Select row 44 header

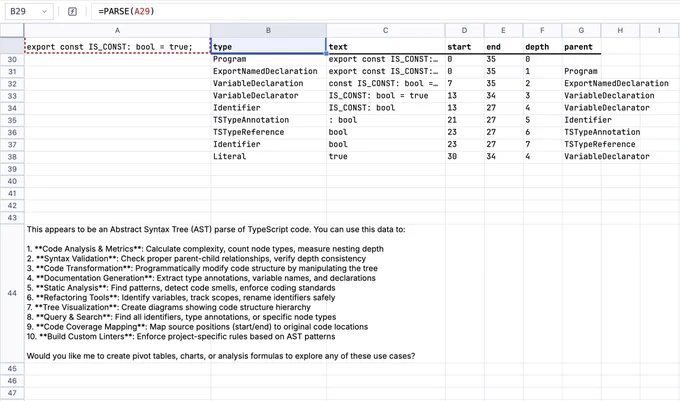pyautogui.click(x=12, y=293)
